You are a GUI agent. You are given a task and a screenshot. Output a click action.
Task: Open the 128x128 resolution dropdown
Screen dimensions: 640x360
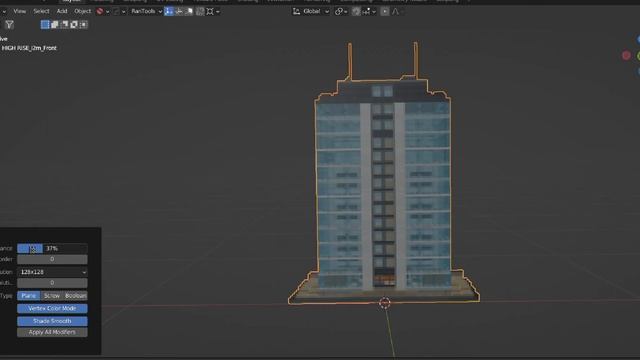52,272
